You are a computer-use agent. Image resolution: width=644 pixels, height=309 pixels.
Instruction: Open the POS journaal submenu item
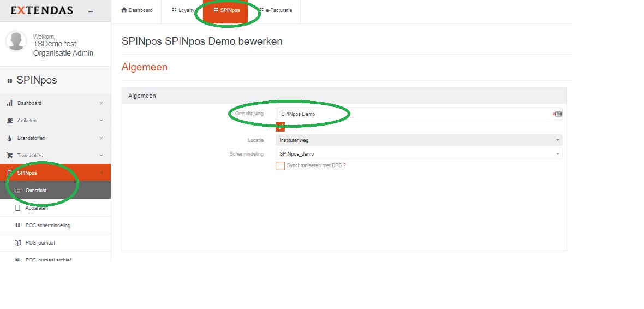(x=56, y=243)
